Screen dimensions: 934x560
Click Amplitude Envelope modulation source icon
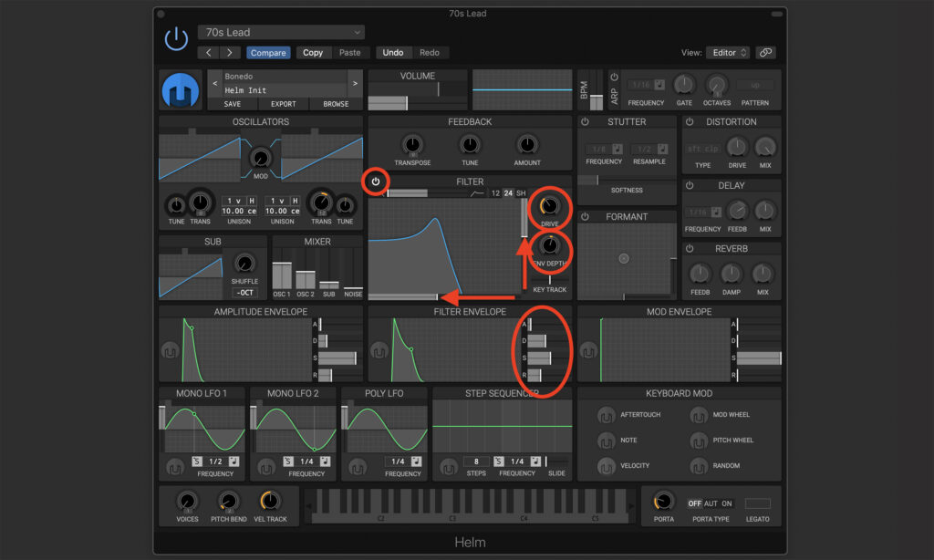click(x=170, y=351)
